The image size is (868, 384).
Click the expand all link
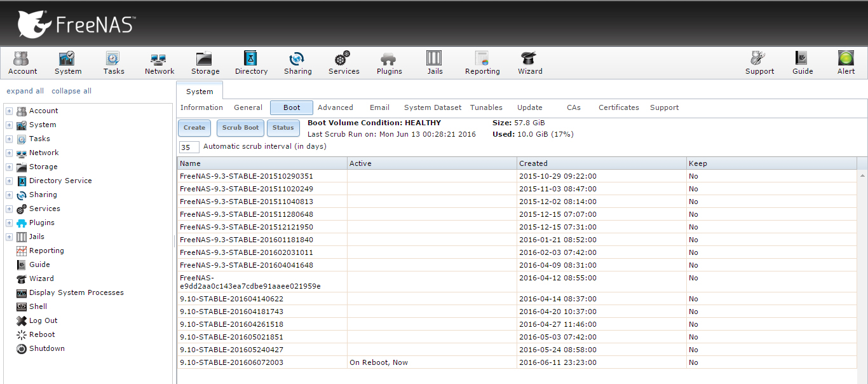(x=25, y=91)
